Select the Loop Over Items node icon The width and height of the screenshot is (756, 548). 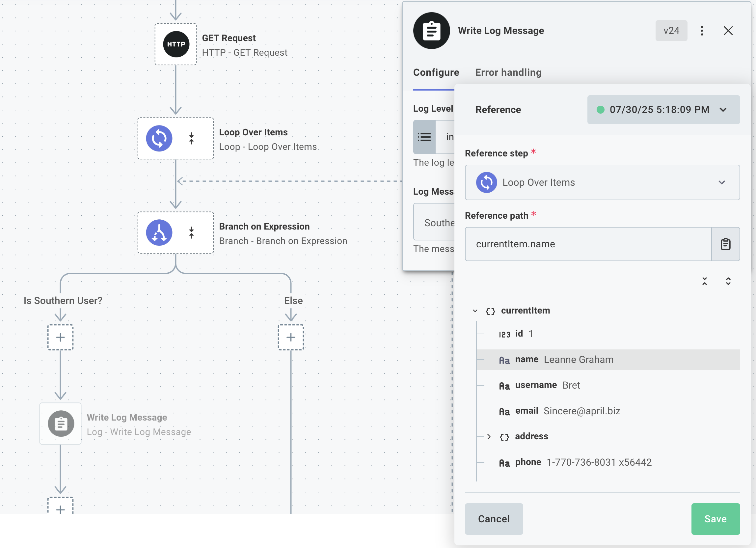(159, 138)
